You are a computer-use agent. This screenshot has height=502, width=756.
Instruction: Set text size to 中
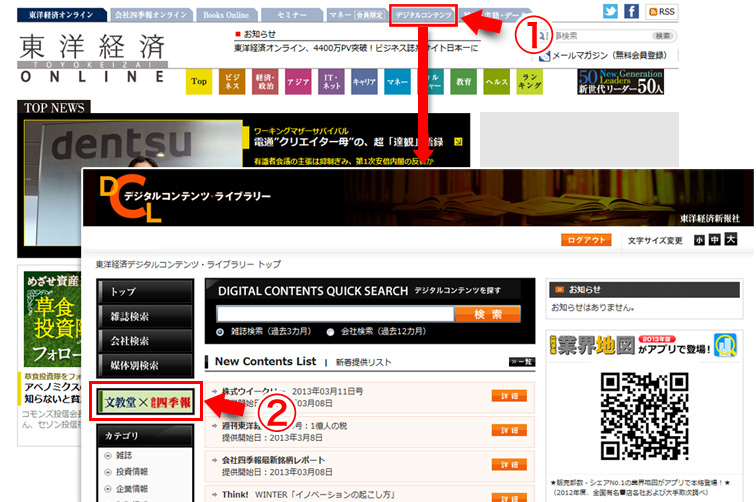tap(715, 240)
